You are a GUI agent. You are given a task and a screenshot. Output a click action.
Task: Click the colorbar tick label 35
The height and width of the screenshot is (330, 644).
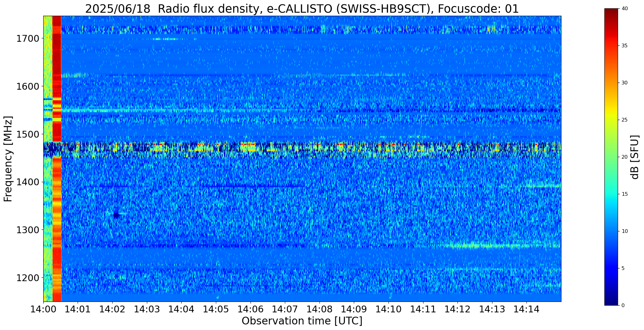tap(625, 46)
